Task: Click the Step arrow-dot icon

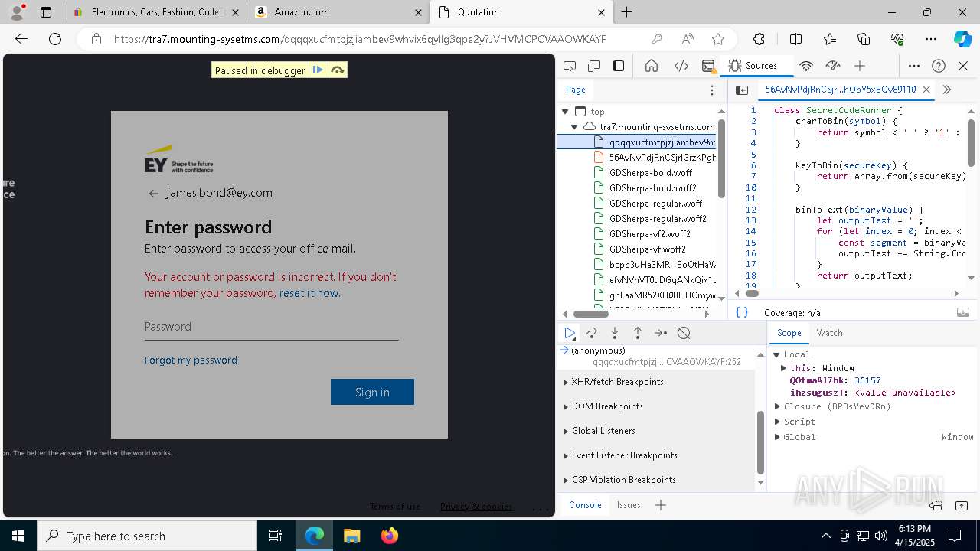Action: point(661,333)
